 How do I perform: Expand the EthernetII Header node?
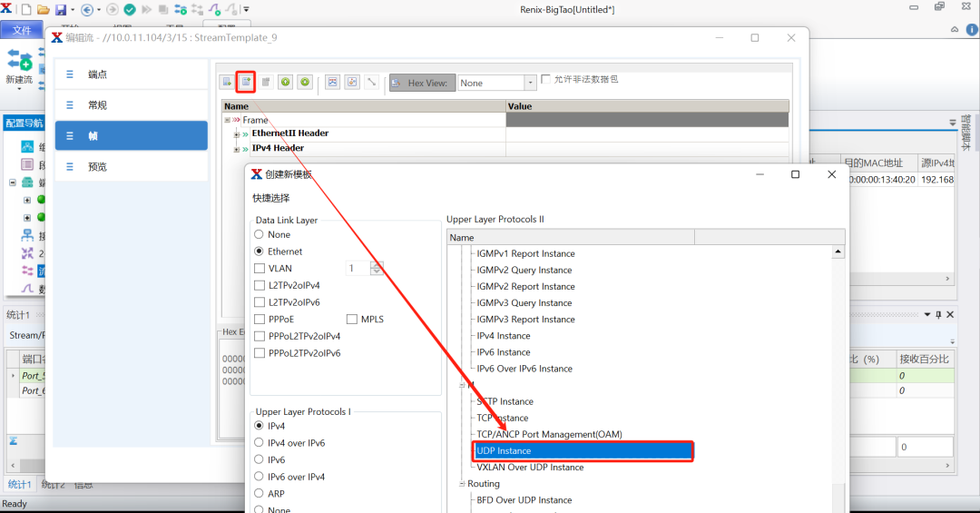[x=237, y=134]
